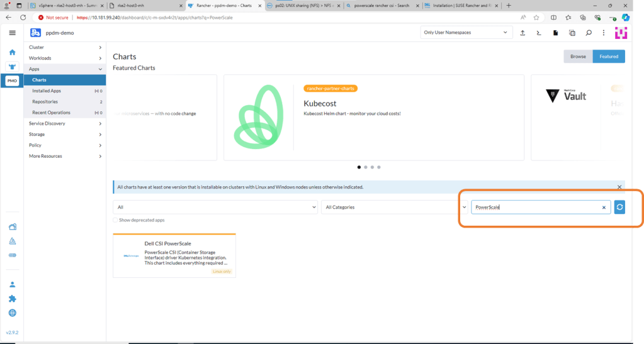Image resolution: width=644 pixels, height=344 pixels.
Task: Open the resource search magnifier icon
Action: click(x=588, y=33)
